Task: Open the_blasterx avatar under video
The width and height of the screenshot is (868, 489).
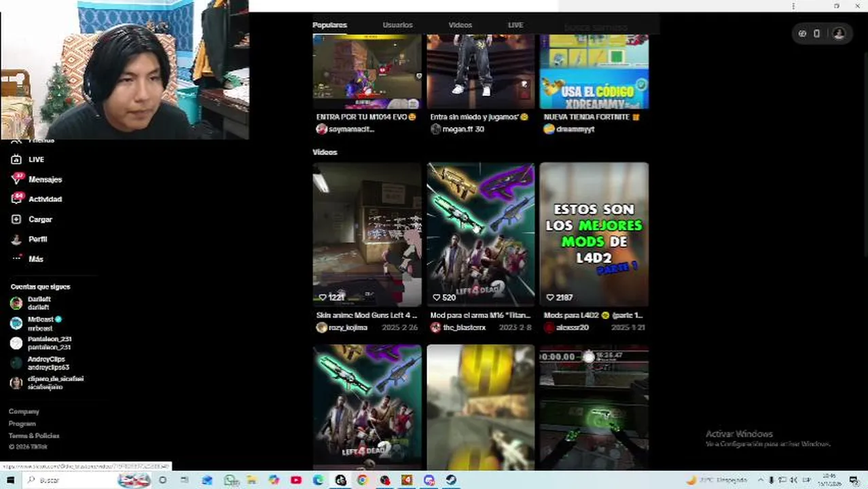Action: 435,327
